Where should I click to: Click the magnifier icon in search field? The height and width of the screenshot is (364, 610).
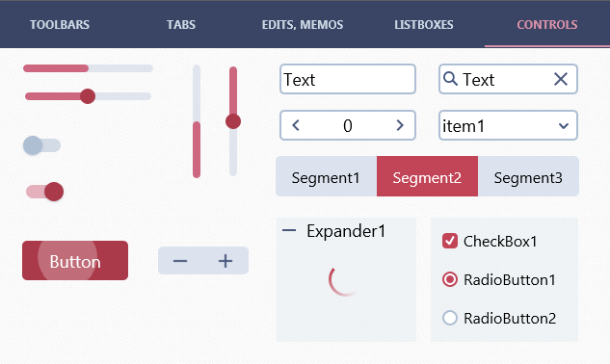click(450, 79)
